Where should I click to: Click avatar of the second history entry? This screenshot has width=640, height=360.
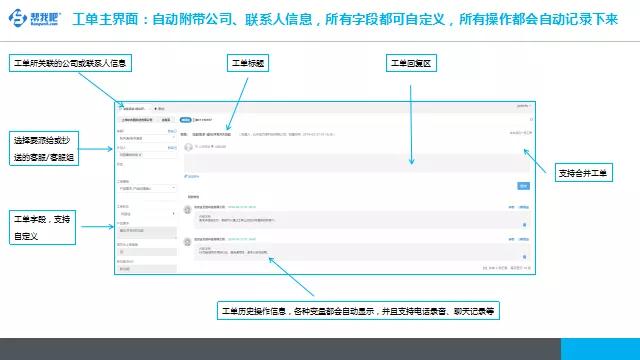click(187, 242)
